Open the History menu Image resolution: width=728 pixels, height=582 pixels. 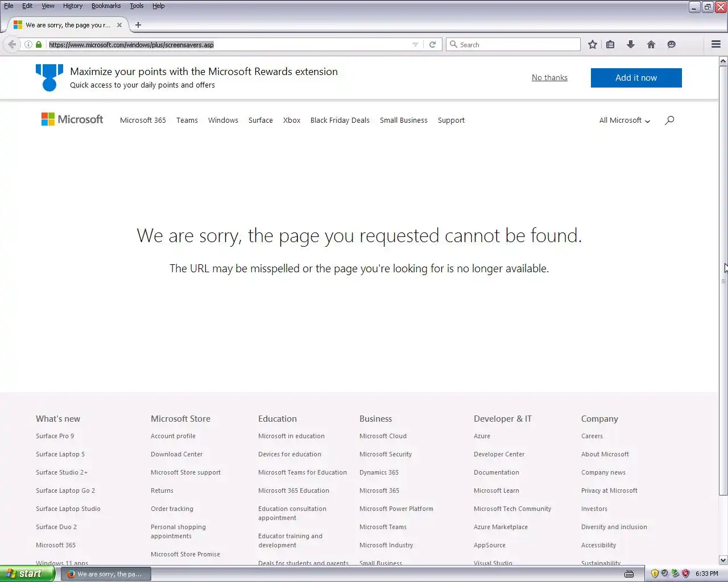pyautogui.click(x=73, y=6)
